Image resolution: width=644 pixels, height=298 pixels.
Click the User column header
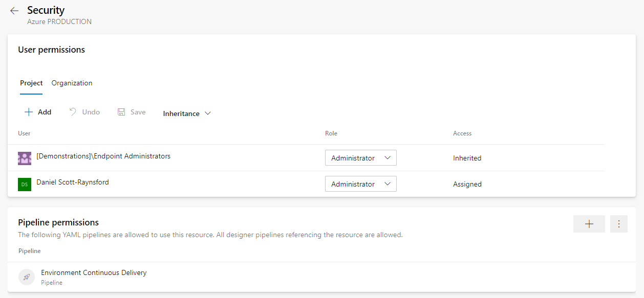pyautogui.click(x=24, y=133)
